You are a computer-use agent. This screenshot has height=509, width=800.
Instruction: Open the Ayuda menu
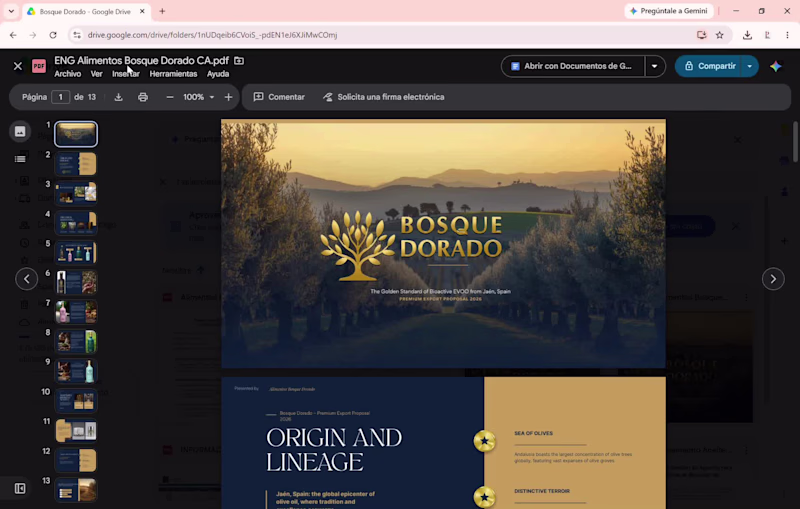[218, 74]
